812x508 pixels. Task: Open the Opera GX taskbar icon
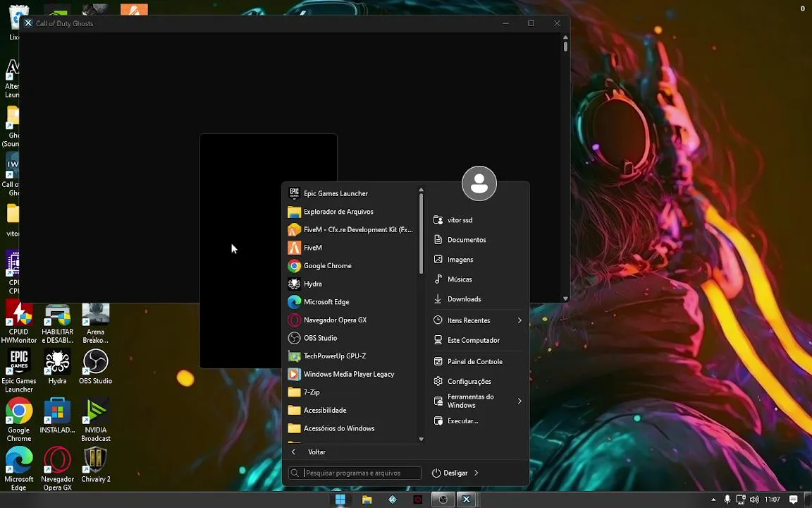point(418,500)
